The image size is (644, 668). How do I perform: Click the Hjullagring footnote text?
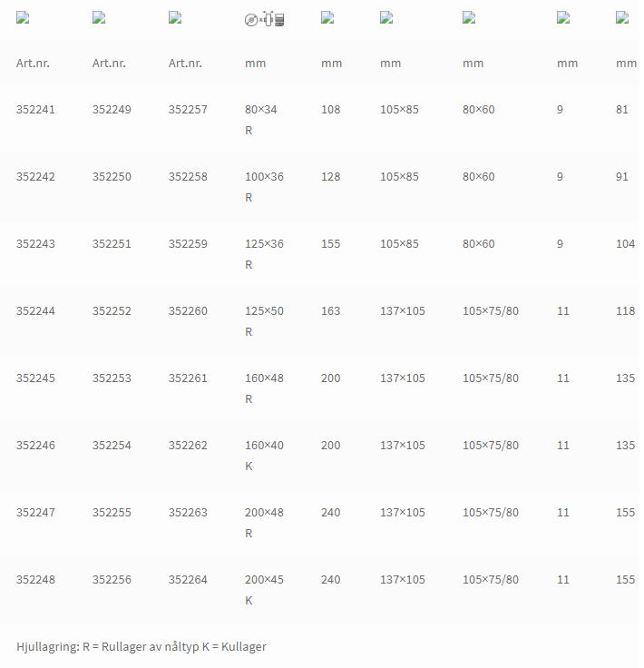141,647
